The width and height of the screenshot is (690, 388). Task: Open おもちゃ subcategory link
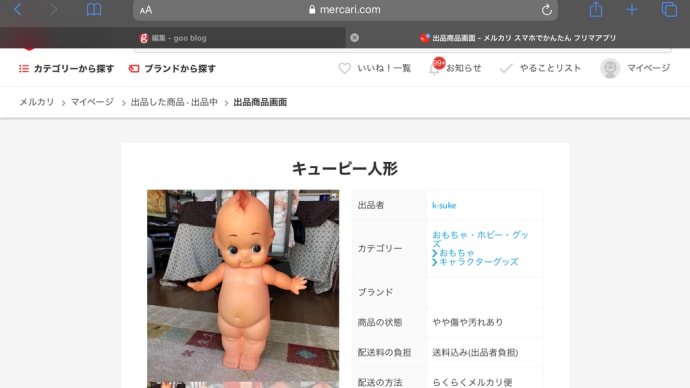pos(456,253)
